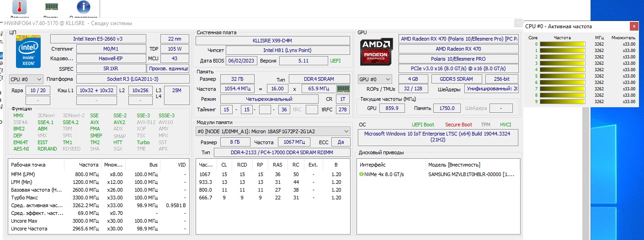644x240 pixels.
Task: Click the Polaris 10/Ellesmere PRO field
Action: tap(458, 59)
